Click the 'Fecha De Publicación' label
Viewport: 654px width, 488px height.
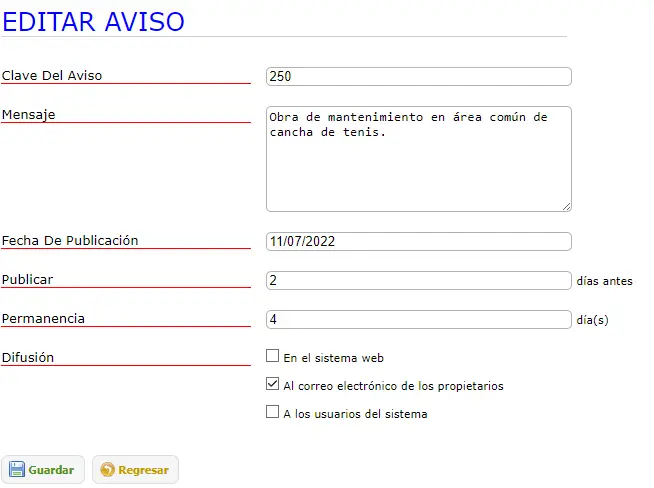[70, 241]
